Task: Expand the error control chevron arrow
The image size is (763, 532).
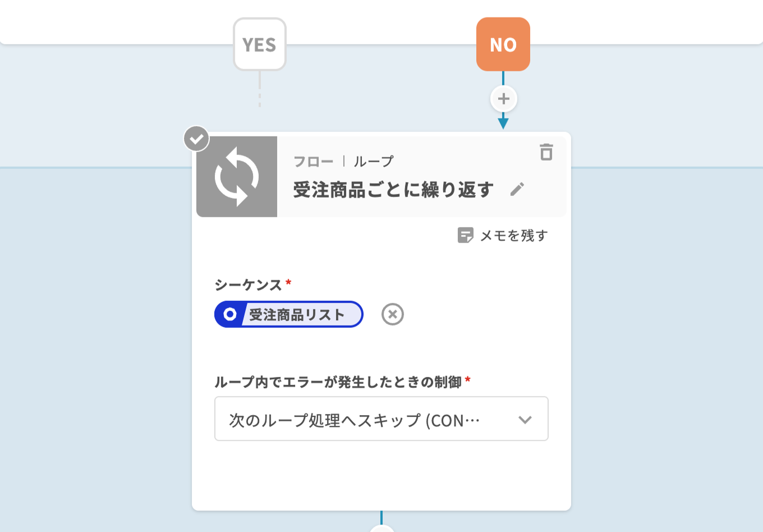Action: pyautogui.click(x=525, y=420)
